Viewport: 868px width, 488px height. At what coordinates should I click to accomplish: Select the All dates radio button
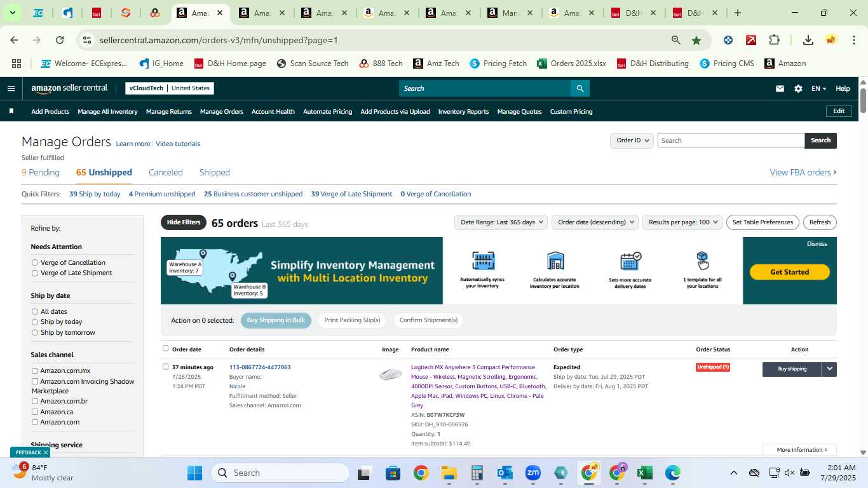[x=35, y=311]
